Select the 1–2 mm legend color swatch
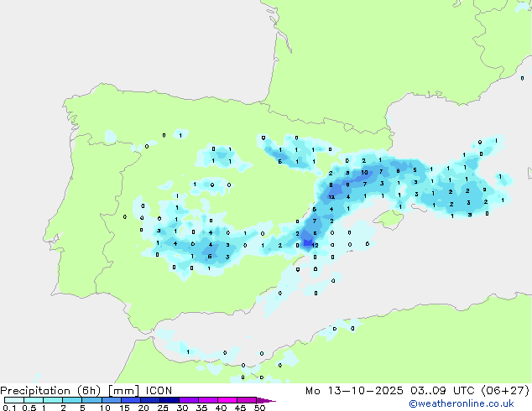Screen dimensions: 532x411 53,400
